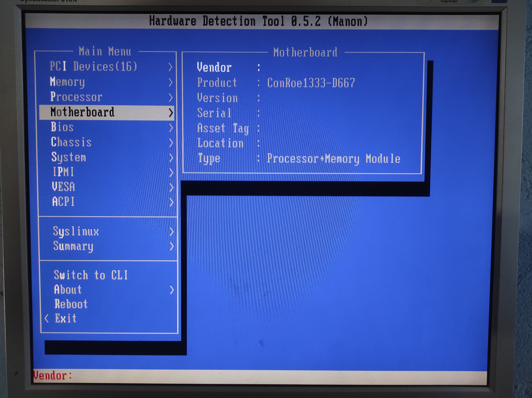Select the Vendor field in Motherboard panel

[214, 68]
